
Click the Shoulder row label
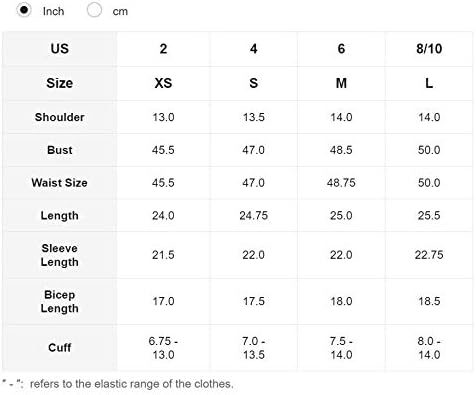[x=60, y=117]
